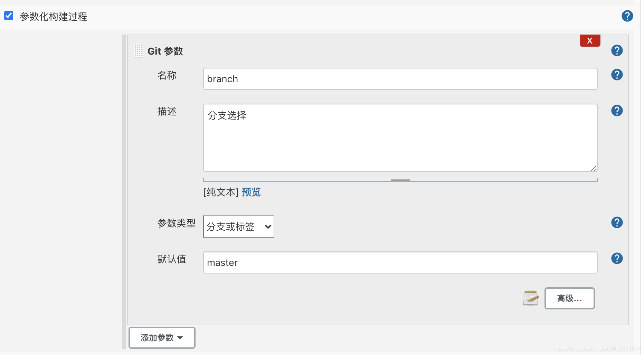Open help for 默认值 field
This screenshot has width=644, height=355.
617,258
